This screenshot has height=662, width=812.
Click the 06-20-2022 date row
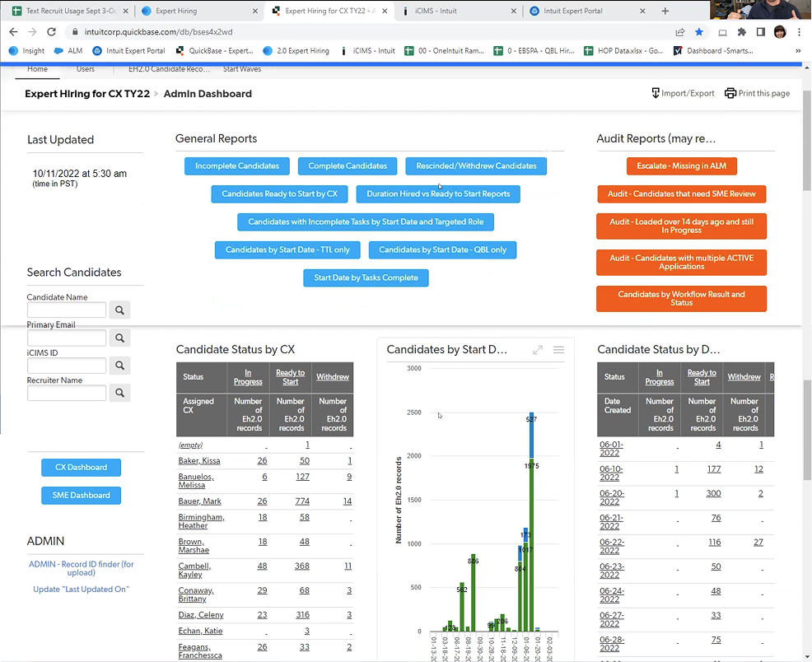click(x=612, y=498)
